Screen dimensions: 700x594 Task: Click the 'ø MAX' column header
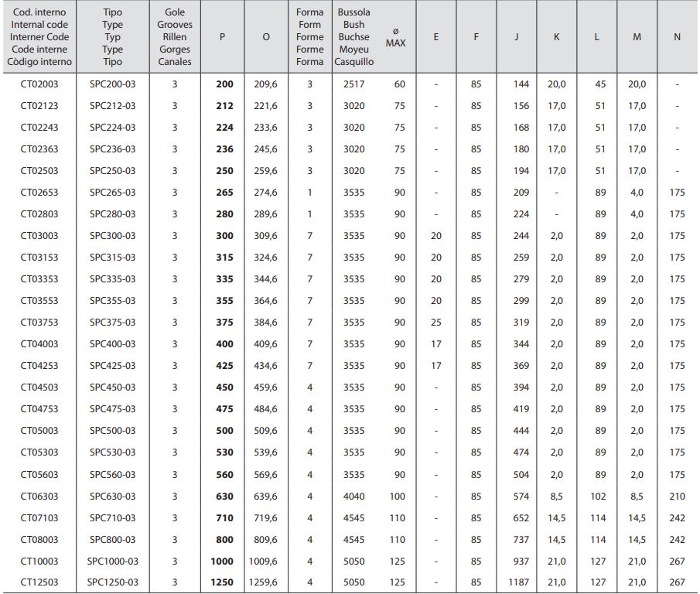tap(395, 37)
